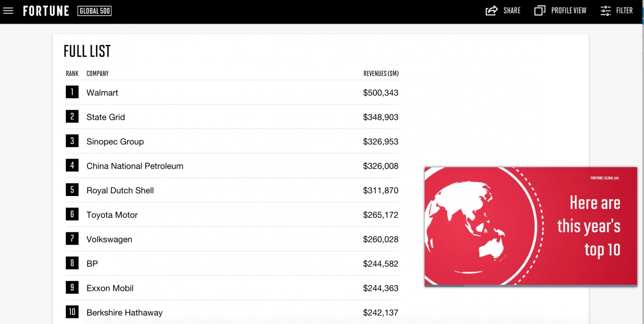Click the Share arrow icon
Viewport: 644px width, 324px height.
pyautogui.click(x=492, y=11)
